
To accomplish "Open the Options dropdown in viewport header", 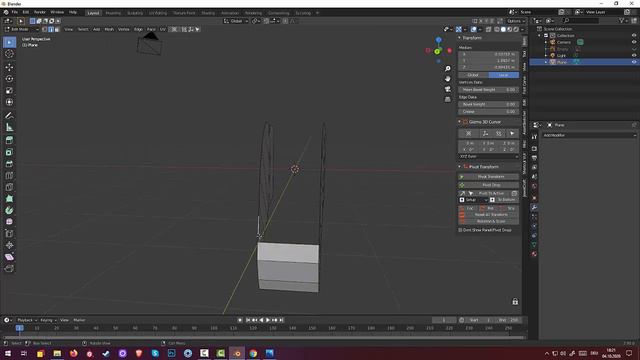I will click(x=516, y=21).
